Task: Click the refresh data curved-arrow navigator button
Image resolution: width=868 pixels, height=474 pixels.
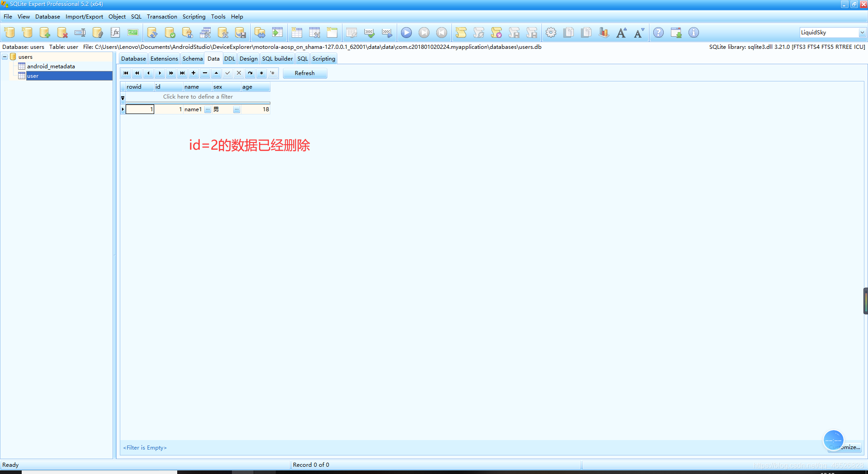Action: [250, 73]
